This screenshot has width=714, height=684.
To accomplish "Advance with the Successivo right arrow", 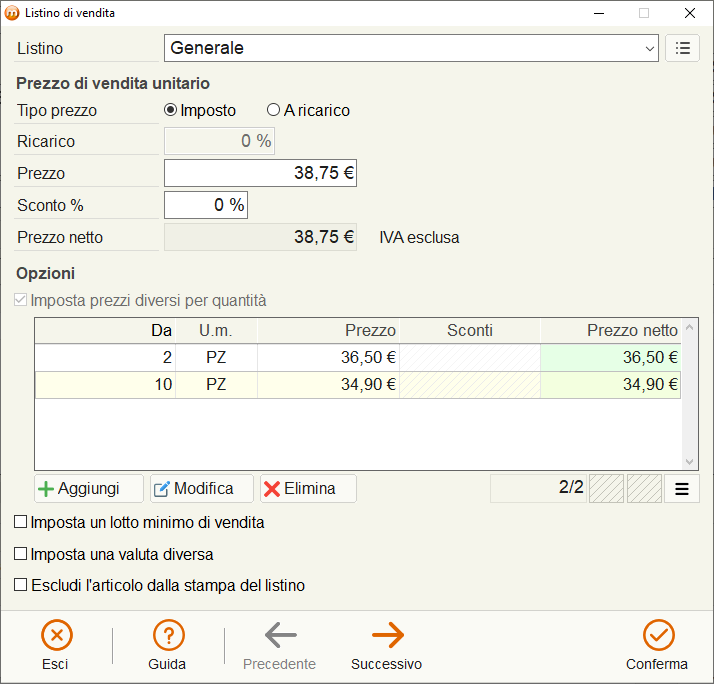I will coord(388,635).
